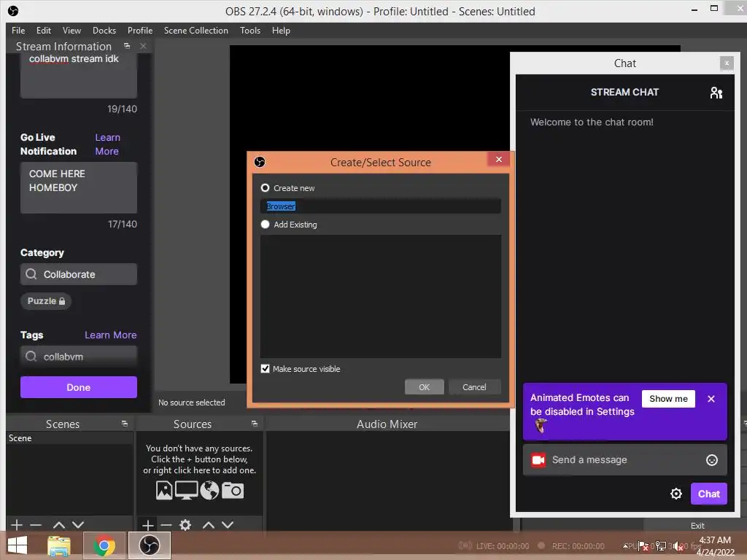Click the OBS icon in the taskbar
This screenshot has width=747, height=560.
tap(149, 545)
